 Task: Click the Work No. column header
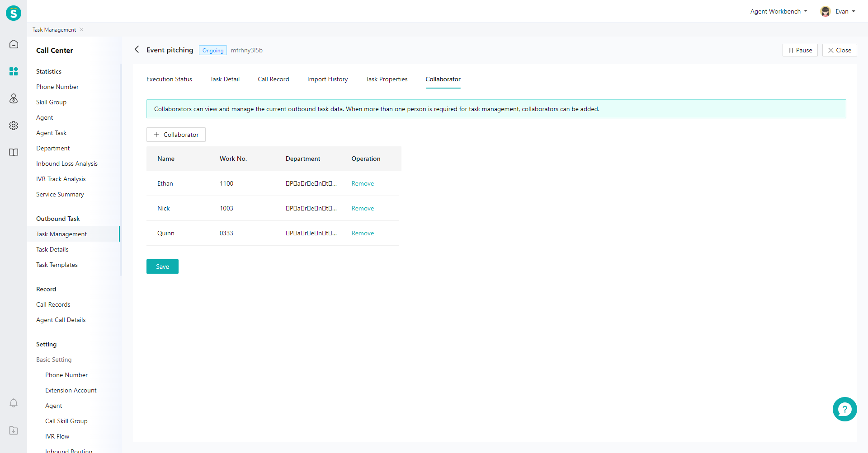pyautogui.click(x=233, y=159)
